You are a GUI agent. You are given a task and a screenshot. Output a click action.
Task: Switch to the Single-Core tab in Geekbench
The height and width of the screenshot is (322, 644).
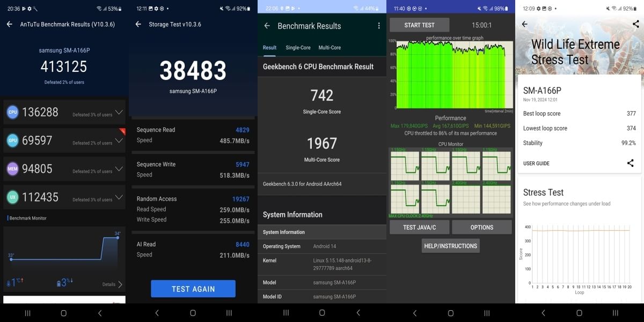298,47
